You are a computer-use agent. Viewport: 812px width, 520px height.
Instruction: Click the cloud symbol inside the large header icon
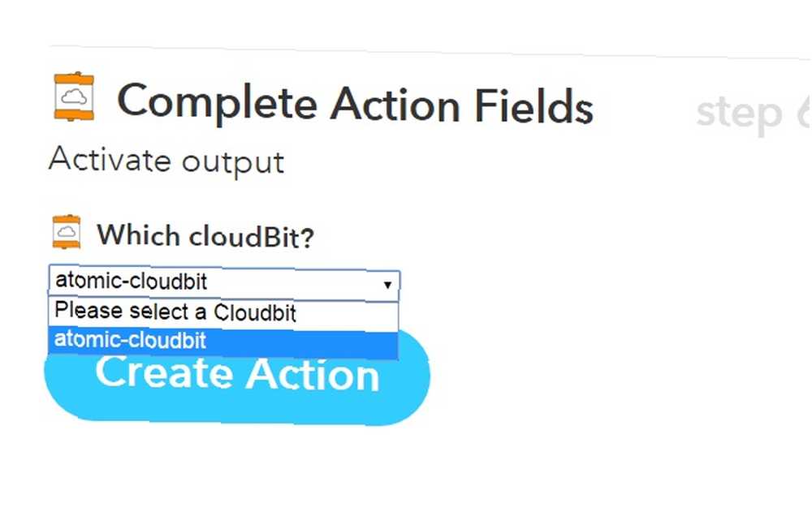pyautogui.click(x=74, y=97)
